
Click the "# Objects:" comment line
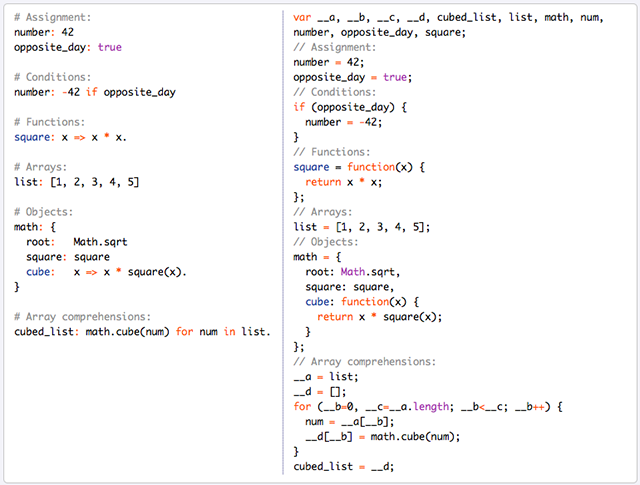(43, 212)
